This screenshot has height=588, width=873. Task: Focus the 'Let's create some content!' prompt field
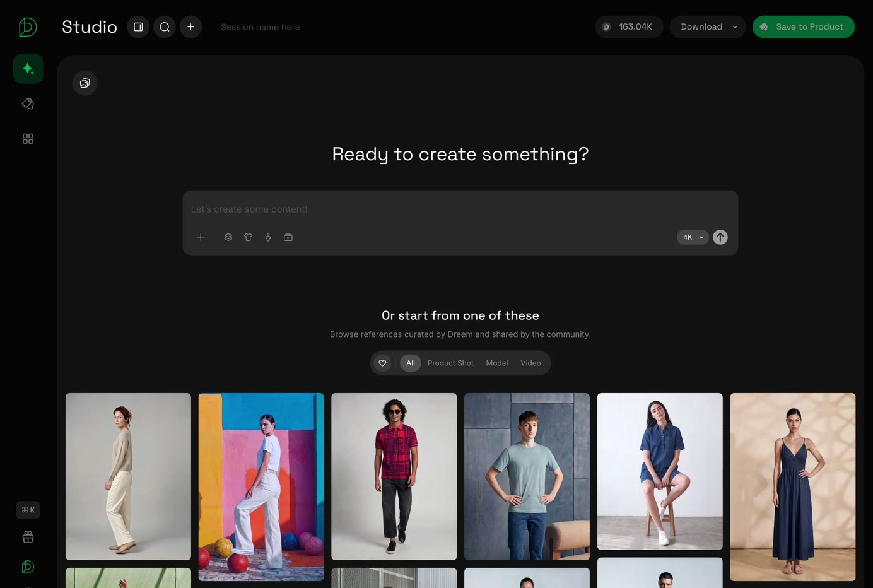460,209
